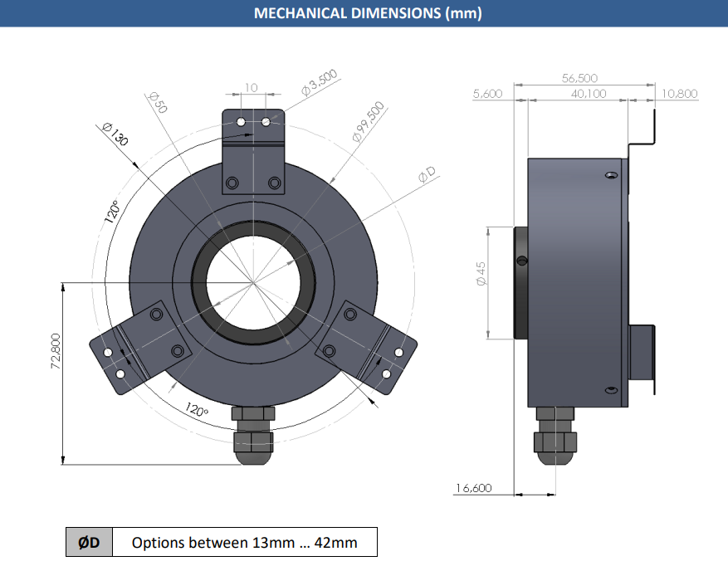Select the Ø45 hub diameter label
The width and height of the screenshot is (728, 566).
[481, 274]
